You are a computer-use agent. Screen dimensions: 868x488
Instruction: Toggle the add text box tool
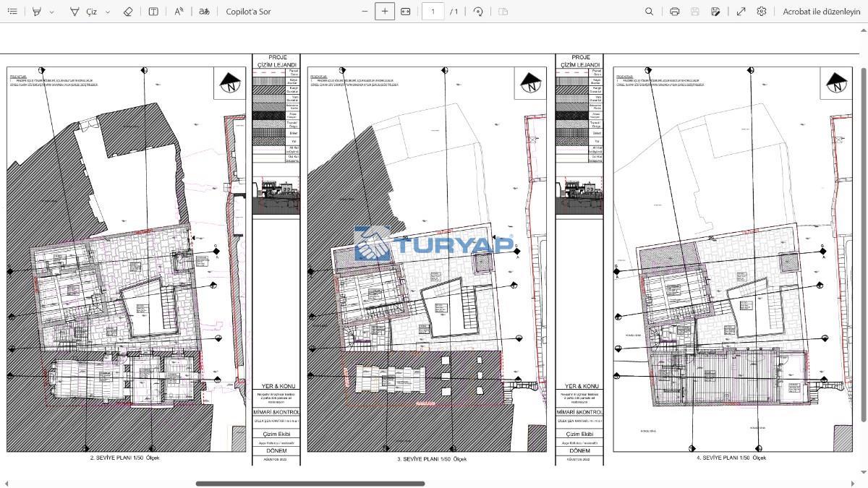pyautogui.click(x=153, y=12)
